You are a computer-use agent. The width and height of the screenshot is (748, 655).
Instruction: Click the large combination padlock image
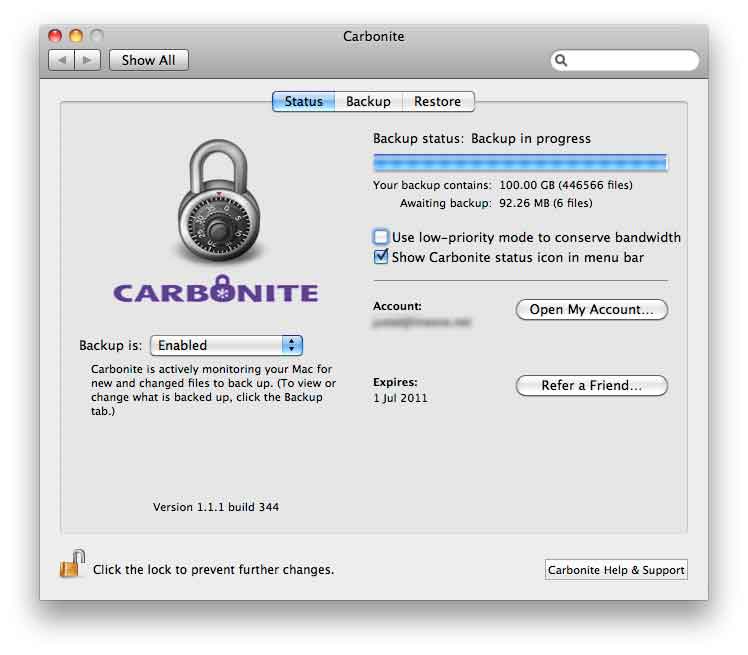[x=219, y=201]
